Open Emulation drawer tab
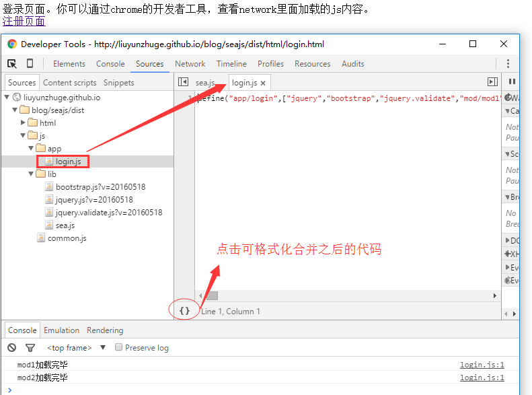 [x=61, y=330]
